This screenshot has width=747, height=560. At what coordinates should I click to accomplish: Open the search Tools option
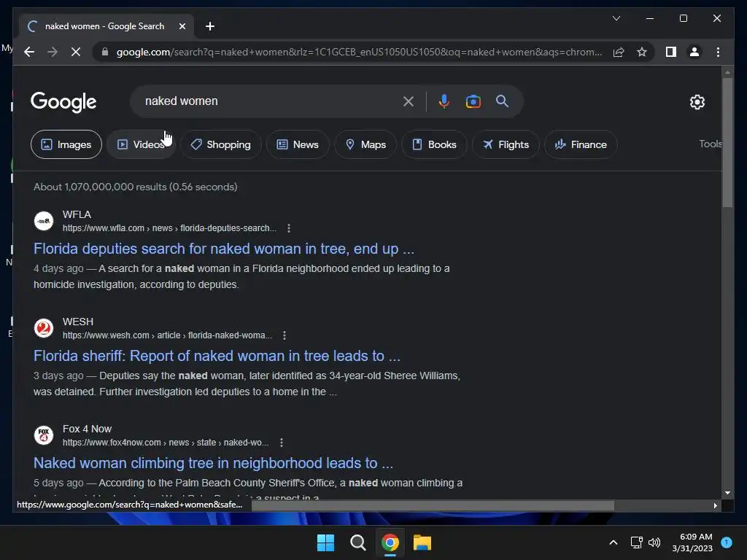711,144
